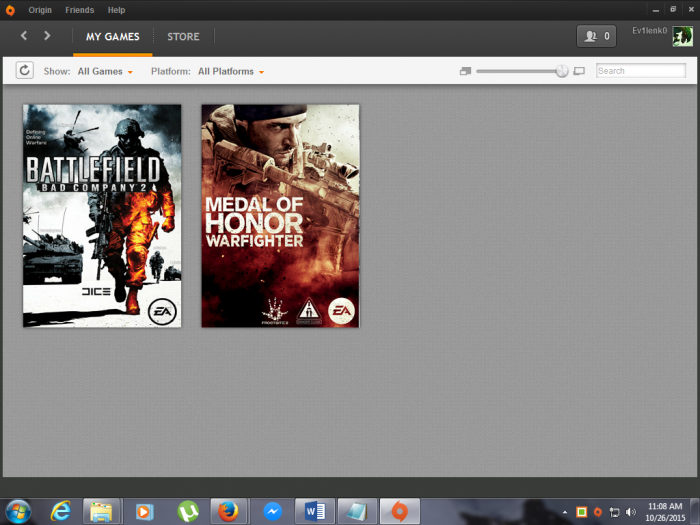Go back with the left arrow
Screen dimensions: 700x525
(24, 36)
